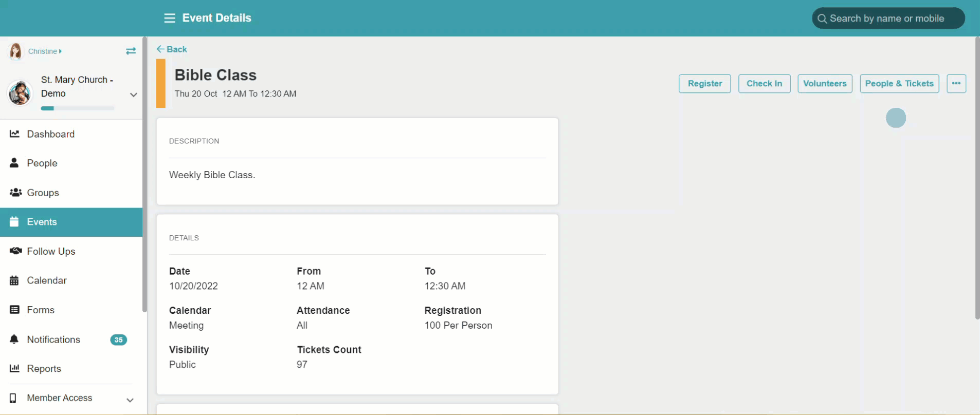Click the Visibility value Public
980x415 pixels.
(x=183, y=365)
